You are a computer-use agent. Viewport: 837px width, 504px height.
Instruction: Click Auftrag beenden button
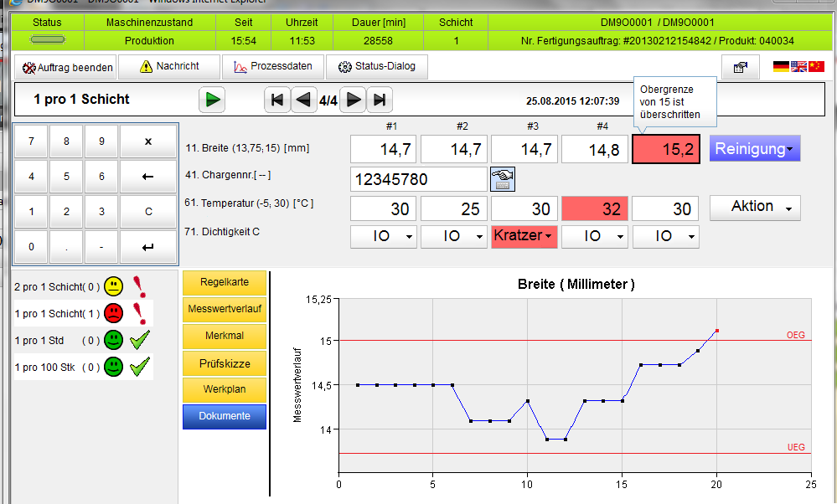65,67
